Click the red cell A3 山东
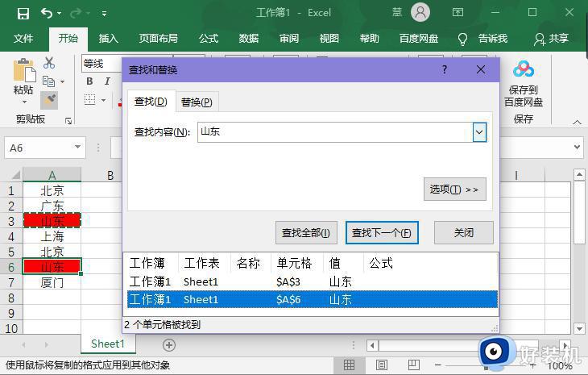Image resolution: width=588 pixels, height=375 pixels. (x=52, y=221)
